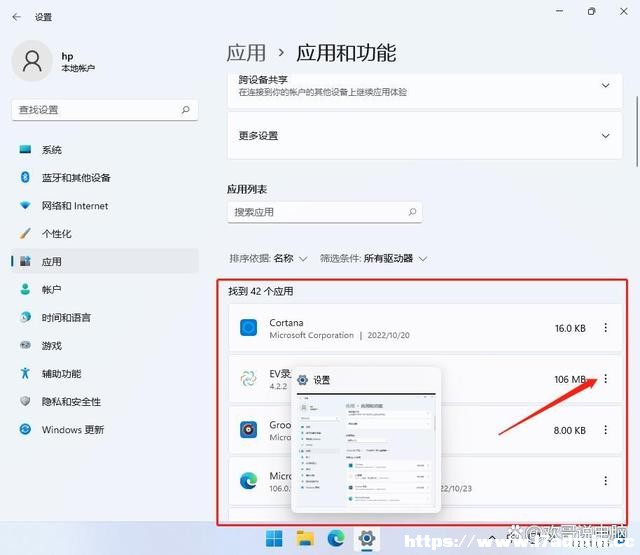Click the network Wi-Fi icon in sidebar
Screen dimensions: 640x555
tap(25, 205)
